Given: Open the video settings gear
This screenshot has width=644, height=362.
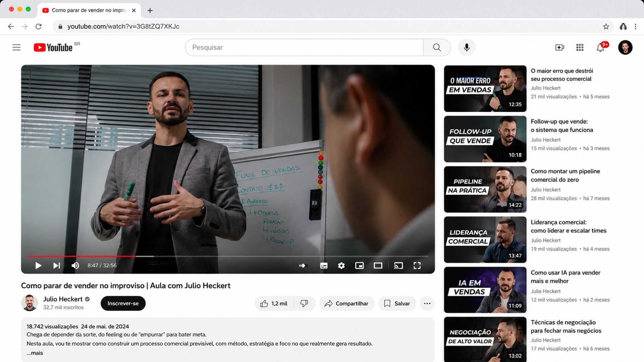Looking at the screenshot, I should 341,266.
